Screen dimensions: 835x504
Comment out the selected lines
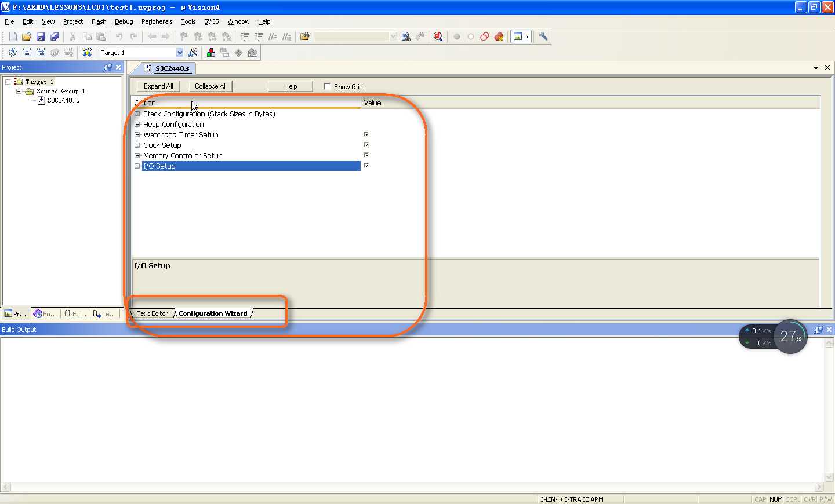pyautogui.click(x=273, y=36)
